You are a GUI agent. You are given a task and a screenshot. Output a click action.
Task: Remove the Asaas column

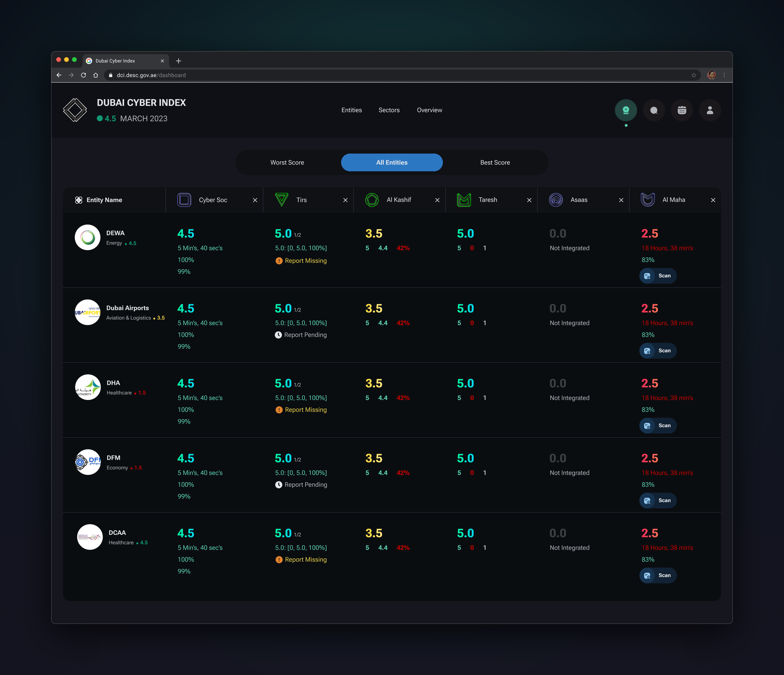(621, 200)
